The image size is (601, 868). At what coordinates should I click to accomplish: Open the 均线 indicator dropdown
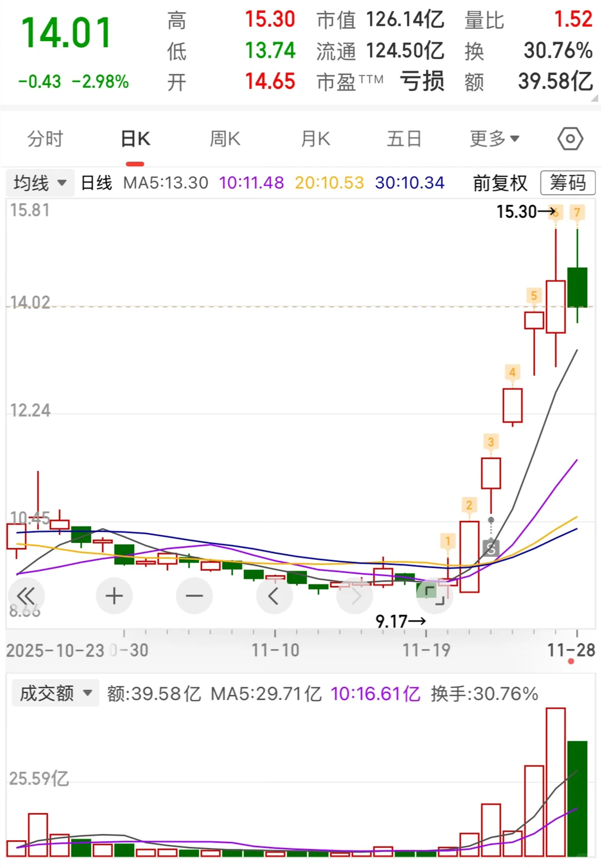[39, 182]
